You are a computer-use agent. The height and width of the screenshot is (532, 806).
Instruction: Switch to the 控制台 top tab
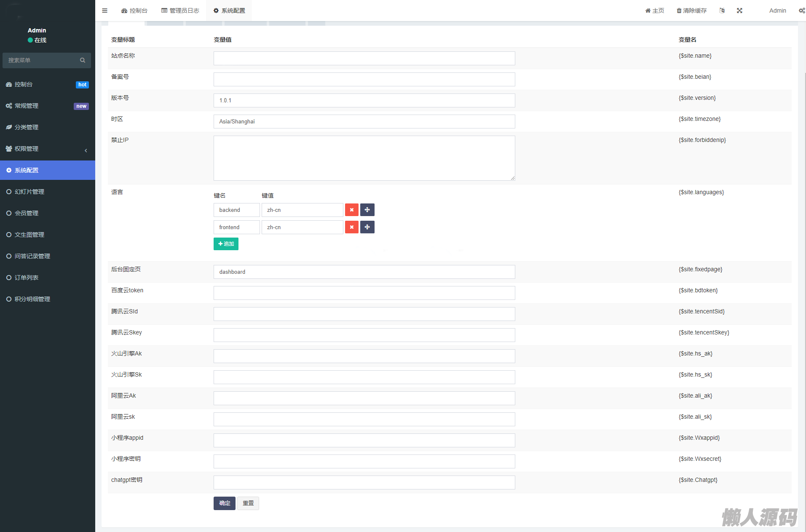tap(134, 11)
